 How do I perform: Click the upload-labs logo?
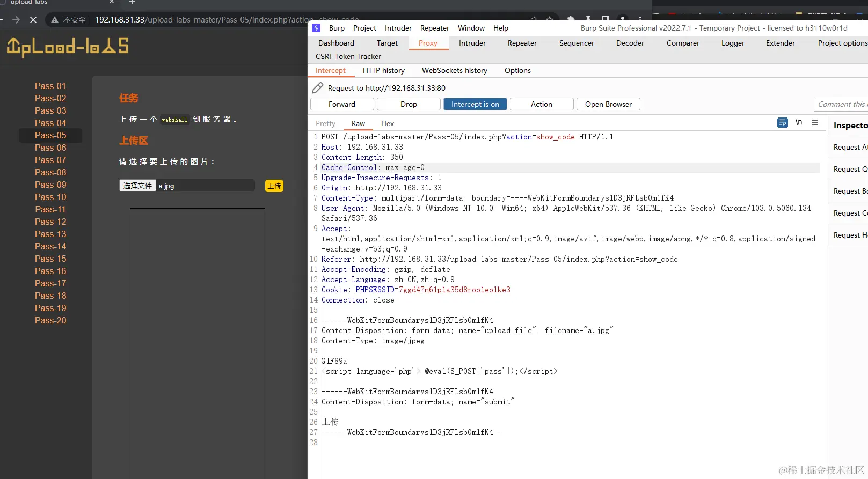68,47
